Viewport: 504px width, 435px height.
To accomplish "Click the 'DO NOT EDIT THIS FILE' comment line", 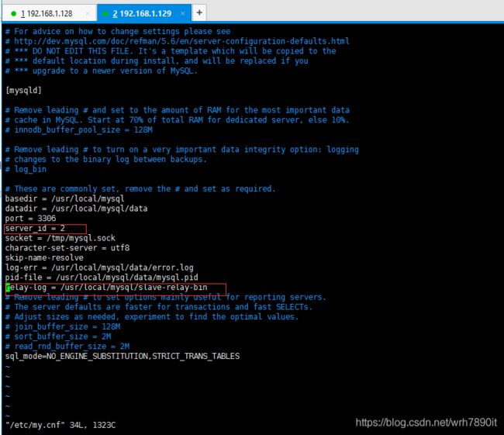I will click(x=171, y=51).
